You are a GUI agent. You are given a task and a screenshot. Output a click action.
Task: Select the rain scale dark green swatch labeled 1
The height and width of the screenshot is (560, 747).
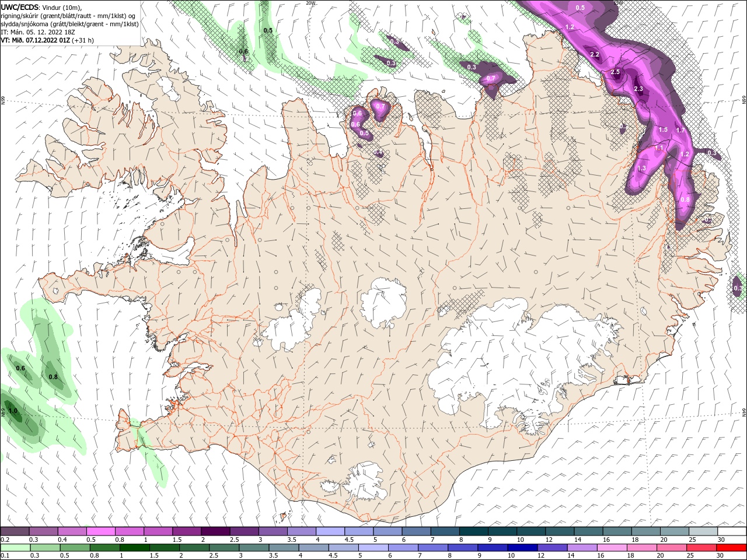(x=135, y=548)
